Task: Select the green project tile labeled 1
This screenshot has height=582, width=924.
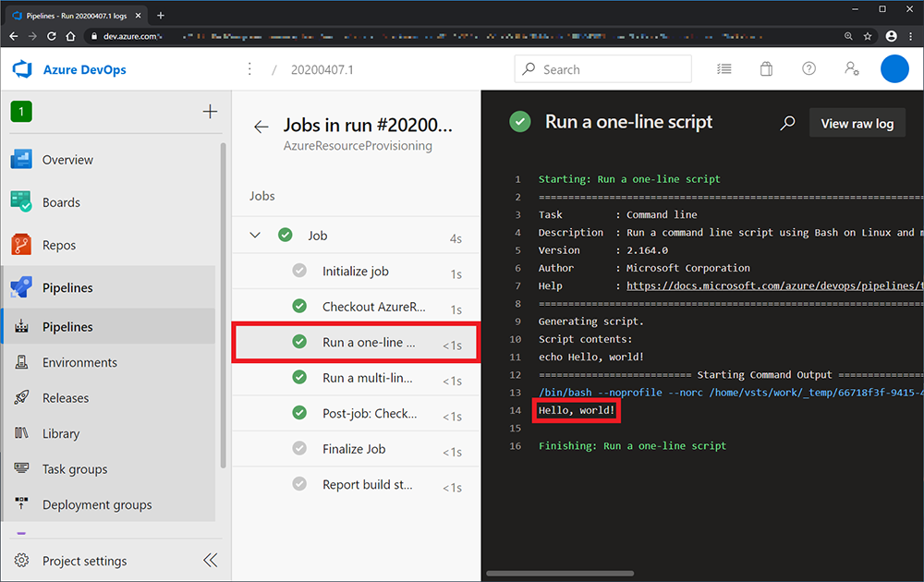Action: click(x=21, y=112)
